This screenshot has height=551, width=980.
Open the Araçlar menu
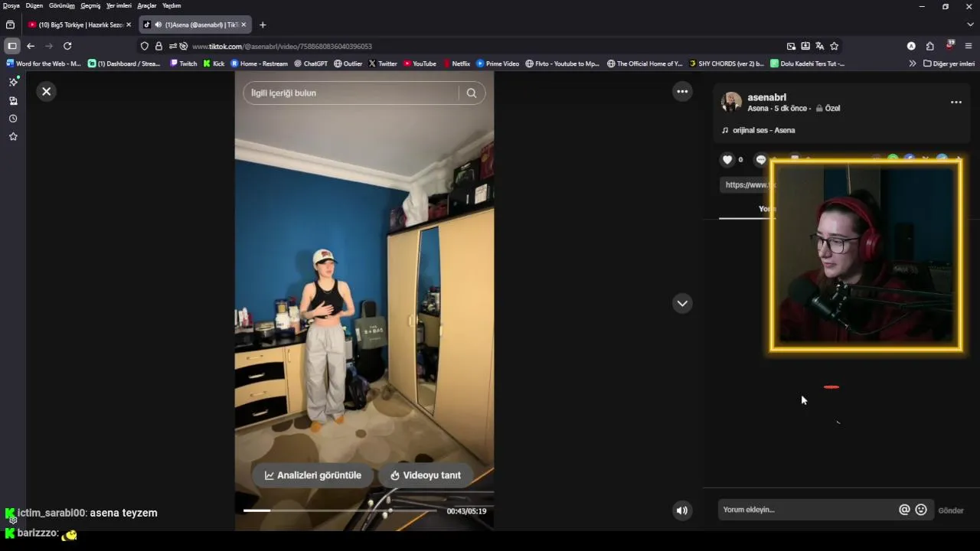[x=147, y=5]
